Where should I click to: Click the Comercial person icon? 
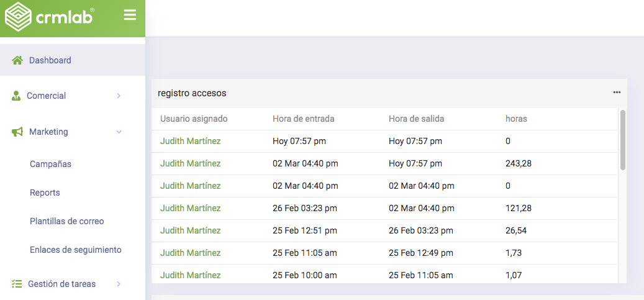click(16, 96)
